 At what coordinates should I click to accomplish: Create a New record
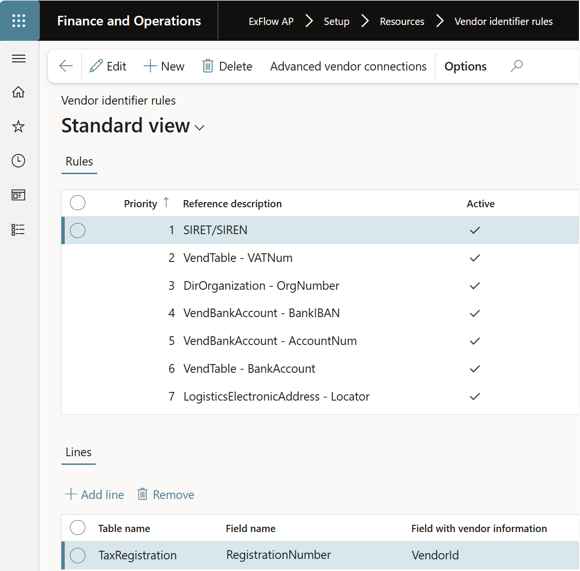164,66
